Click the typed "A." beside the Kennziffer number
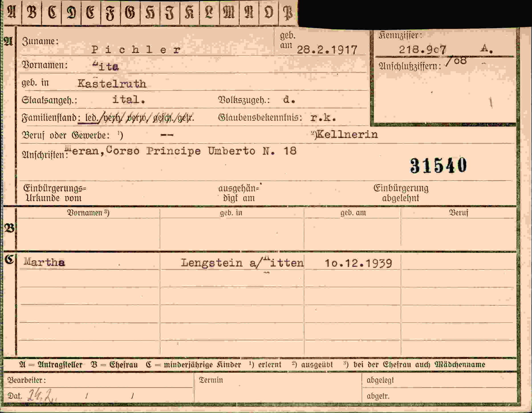Image resolution: width=532 pixels, height=413 pixels. (x=487, y=49)
